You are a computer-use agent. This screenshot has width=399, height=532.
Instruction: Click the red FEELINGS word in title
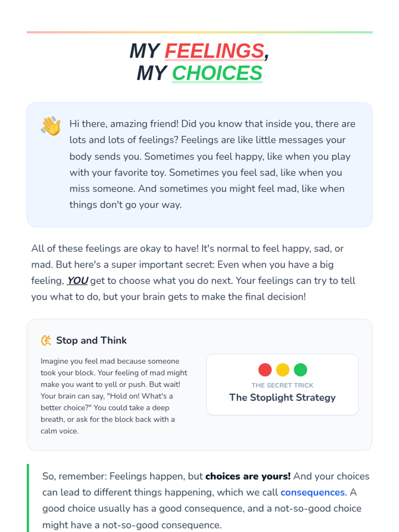coord(214,51)
